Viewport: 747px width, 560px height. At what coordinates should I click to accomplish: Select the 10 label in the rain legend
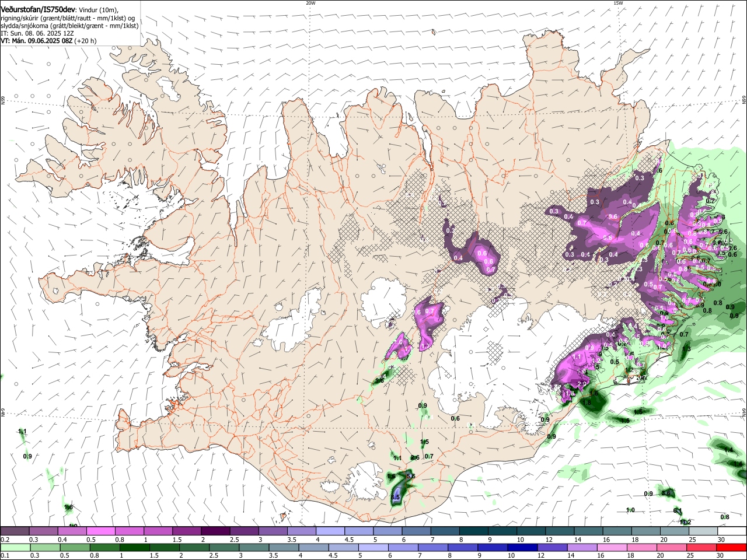(511, 556)
